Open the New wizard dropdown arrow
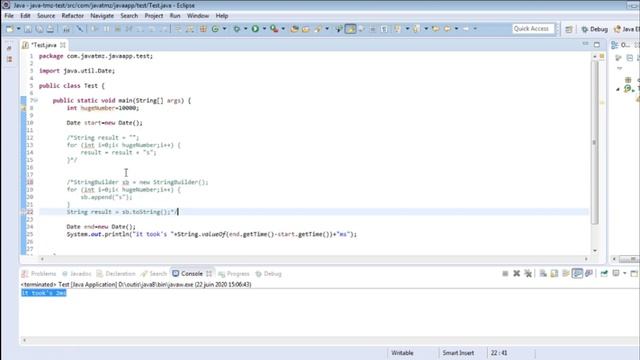Viewport: 640px width, 360px height. coord(18,29)
